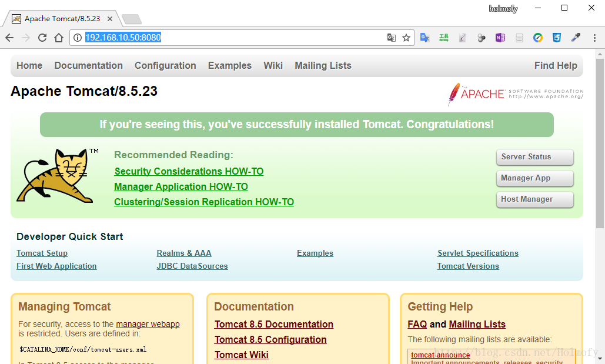
Task: Follow the First Web Application link
Action: click(56, 266)
